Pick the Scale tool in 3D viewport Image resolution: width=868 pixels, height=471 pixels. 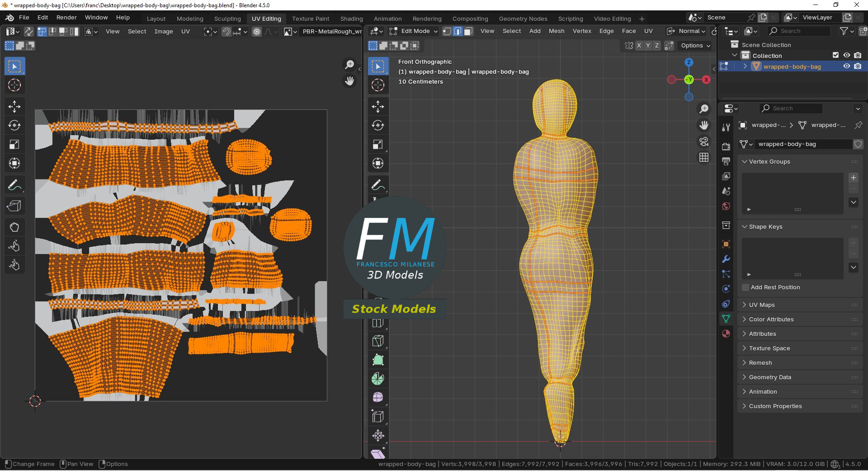(x=378, y=145)
